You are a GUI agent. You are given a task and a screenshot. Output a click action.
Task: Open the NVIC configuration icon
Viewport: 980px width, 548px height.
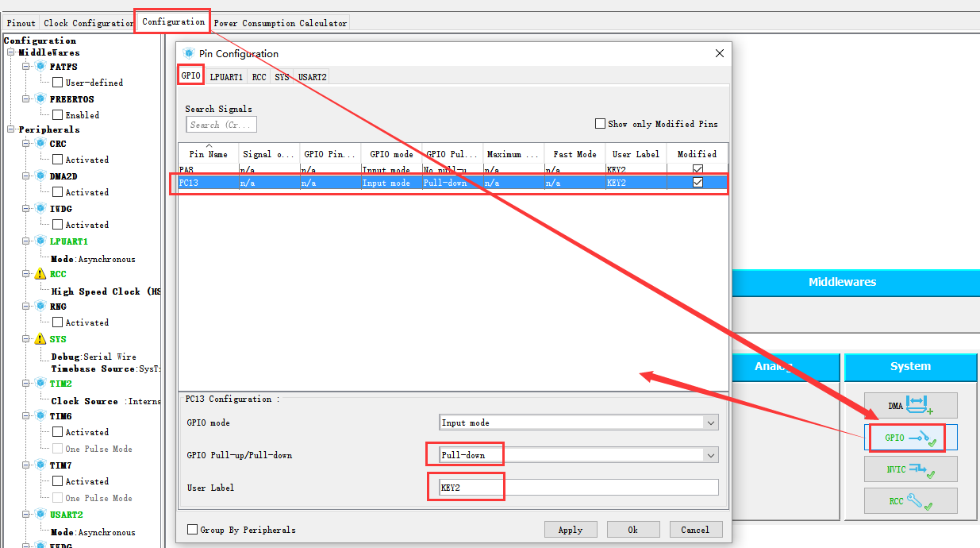(x=909, y=469)
